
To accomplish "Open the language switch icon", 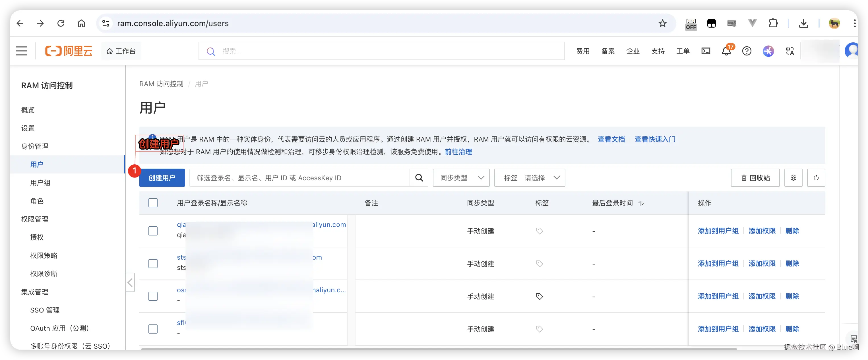I will 790,51.
